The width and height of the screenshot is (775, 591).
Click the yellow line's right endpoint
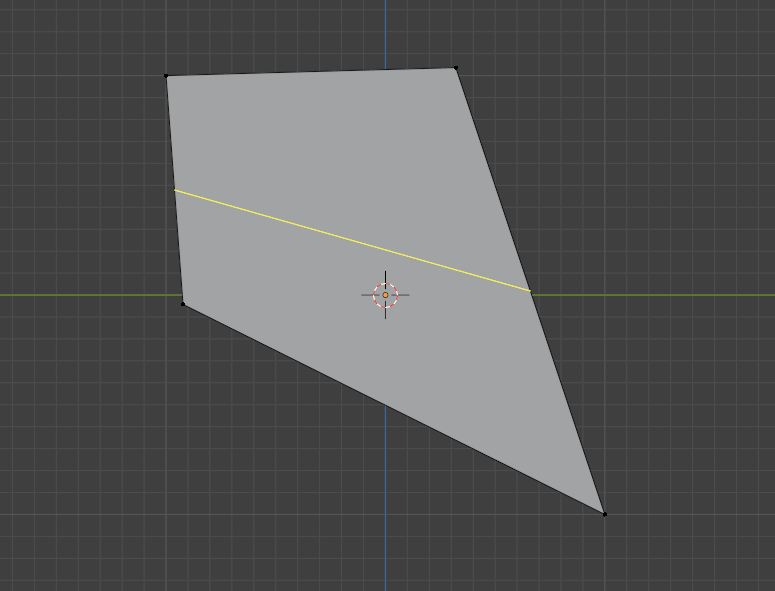(530, 291)
